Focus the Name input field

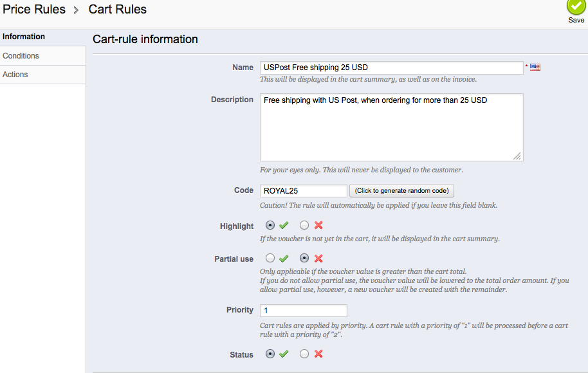[391, 68]
